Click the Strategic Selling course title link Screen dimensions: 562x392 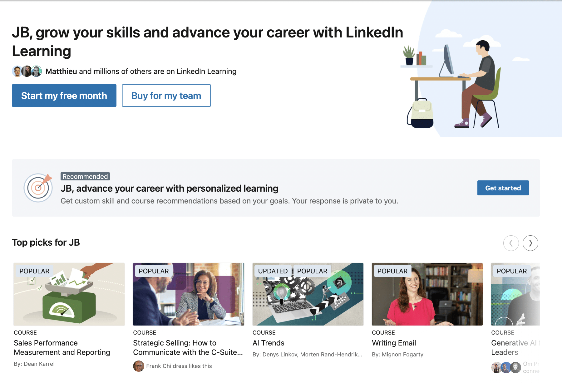tap(188, 348)
